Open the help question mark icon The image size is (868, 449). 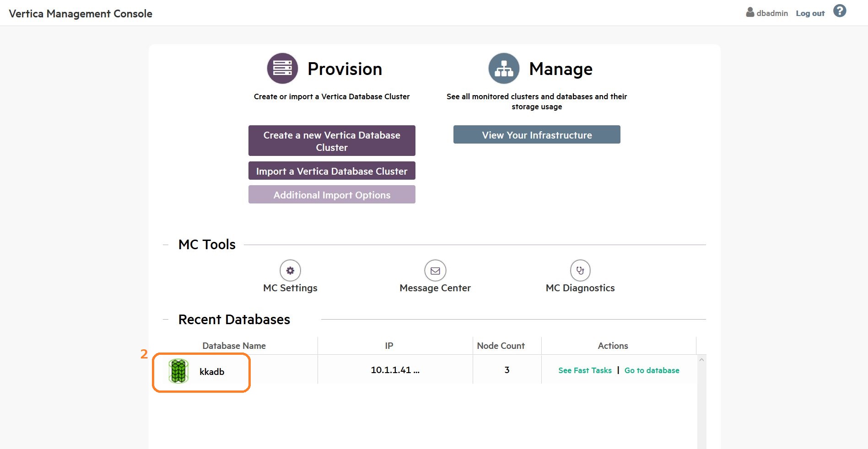(839, 11)
